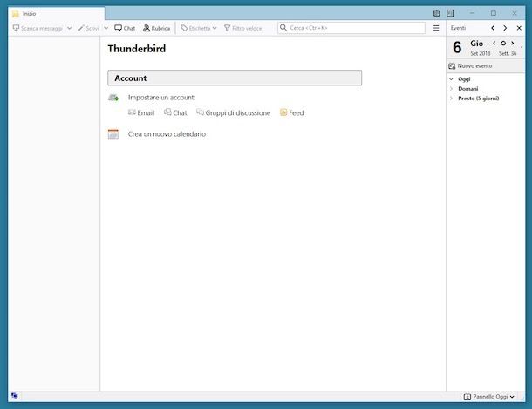
Task: Close the Eventi today pane
Action: point(519,28)
